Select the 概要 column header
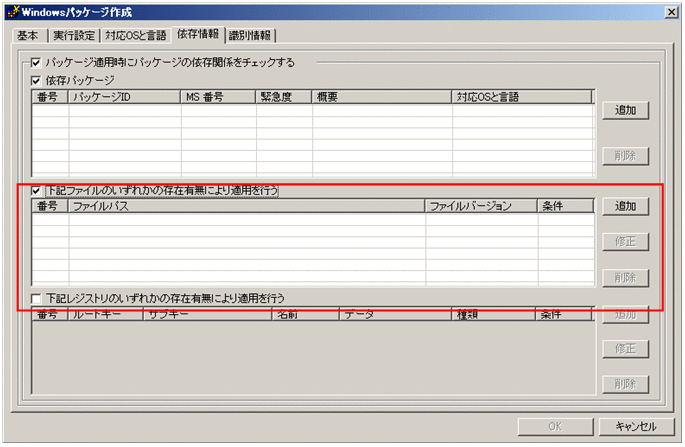 (382, 98)
